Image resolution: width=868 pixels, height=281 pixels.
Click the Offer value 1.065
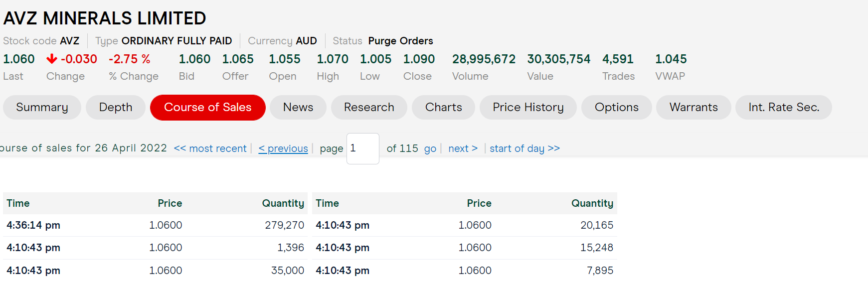pos(238,59)
